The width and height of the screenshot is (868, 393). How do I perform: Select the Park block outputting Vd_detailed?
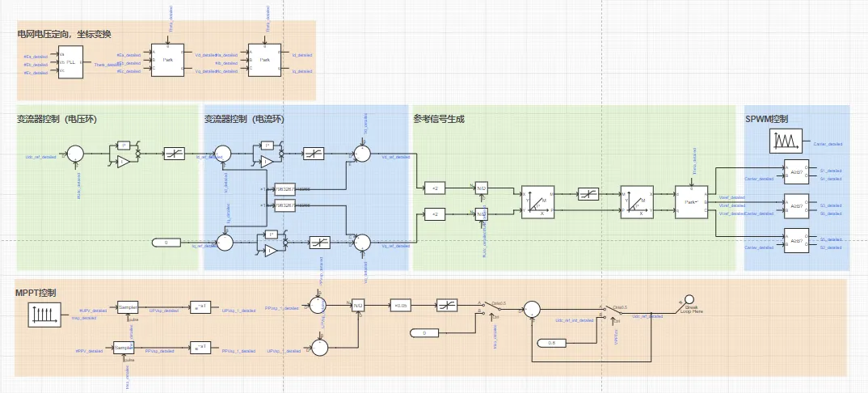(x=167, y=61)
